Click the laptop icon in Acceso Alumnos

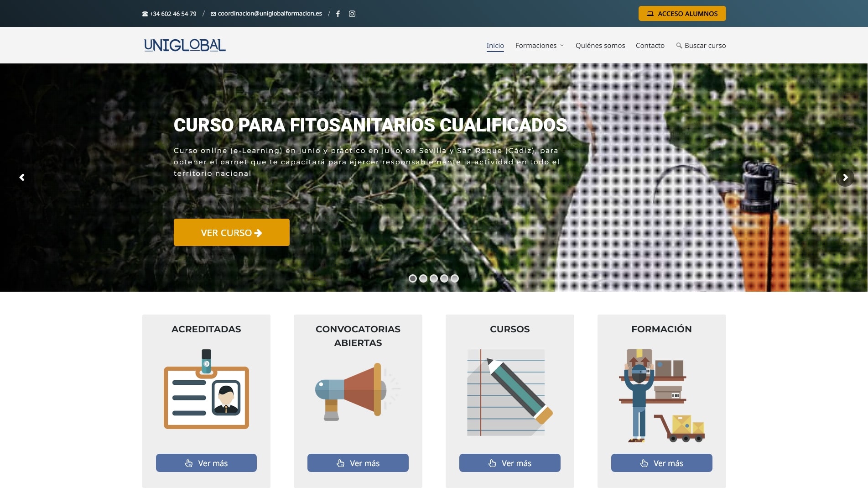click(x=650, y=14)
